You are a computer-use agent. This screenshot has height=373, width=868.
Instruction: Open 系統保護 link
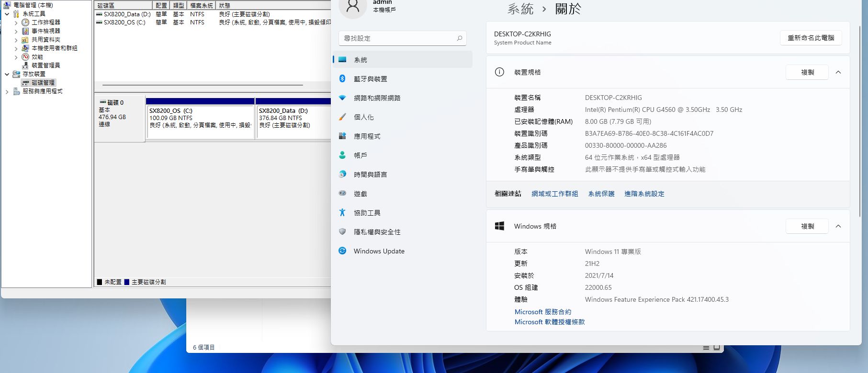[601, 194]
